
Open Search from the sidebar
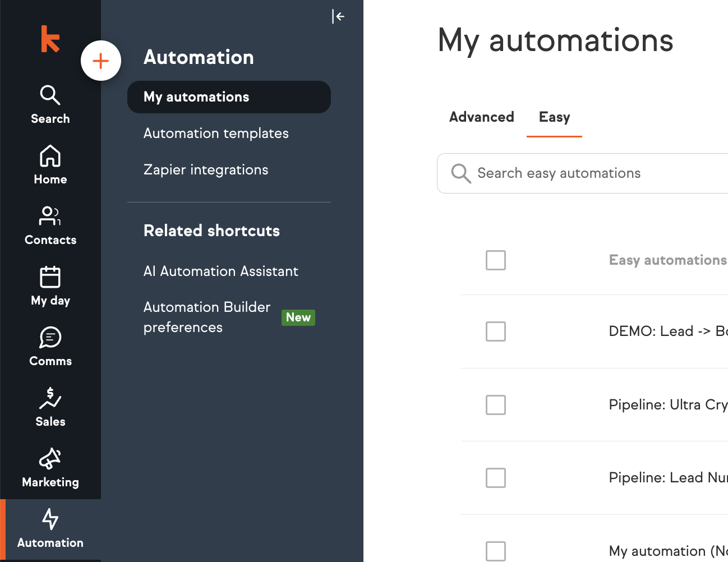point(50,104)
